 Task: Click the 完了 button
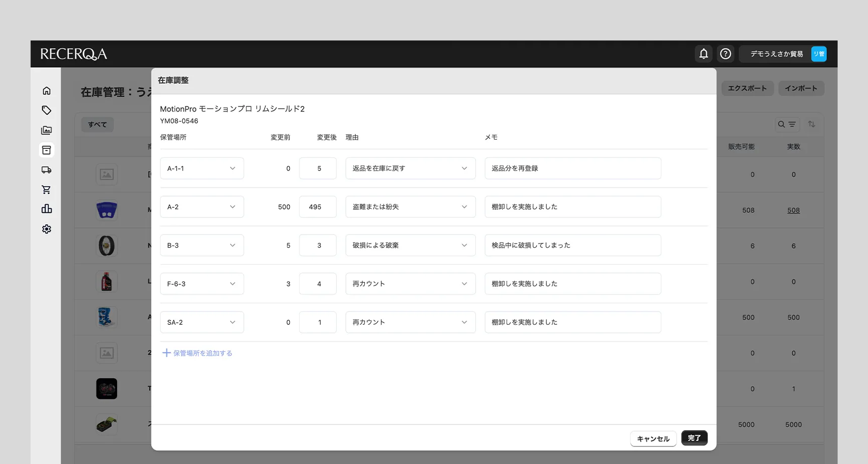(694, 438)
